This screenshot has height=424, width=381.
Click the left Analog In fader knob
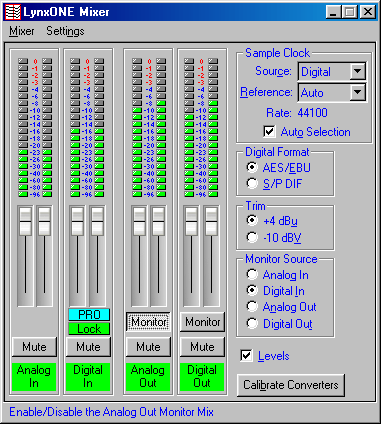pos(25,222)
